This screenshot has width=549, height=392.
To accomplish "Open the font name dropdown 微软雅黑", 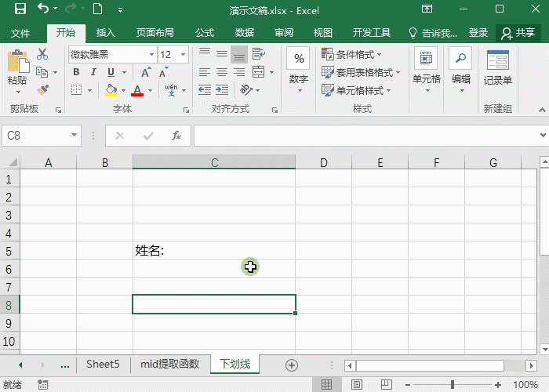I will click(x=151, y=55).
